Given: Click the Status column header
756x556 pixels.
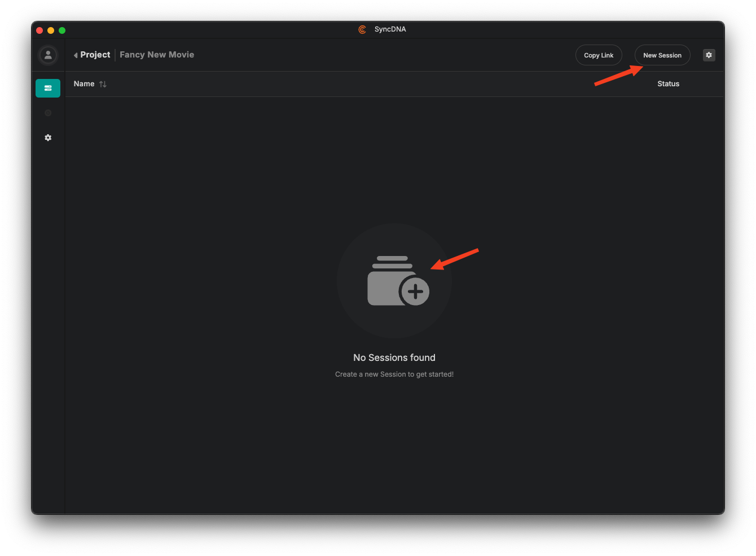Looking at the screenshot, I should coord(668,84).
